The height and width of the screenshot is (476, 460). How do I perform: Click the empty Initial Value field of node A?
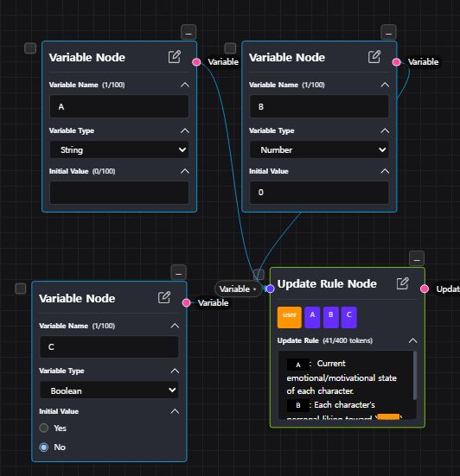[119, 193]
